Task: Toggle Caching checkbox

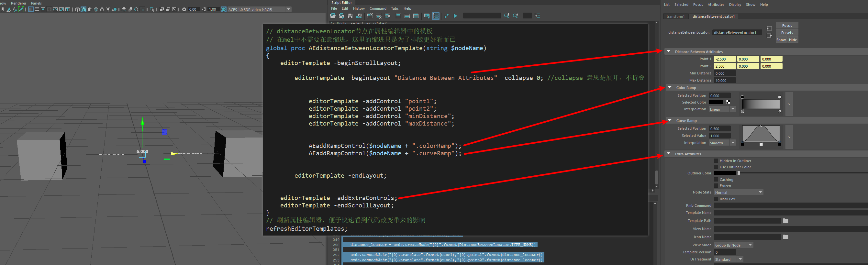Action: pos(716,180)
